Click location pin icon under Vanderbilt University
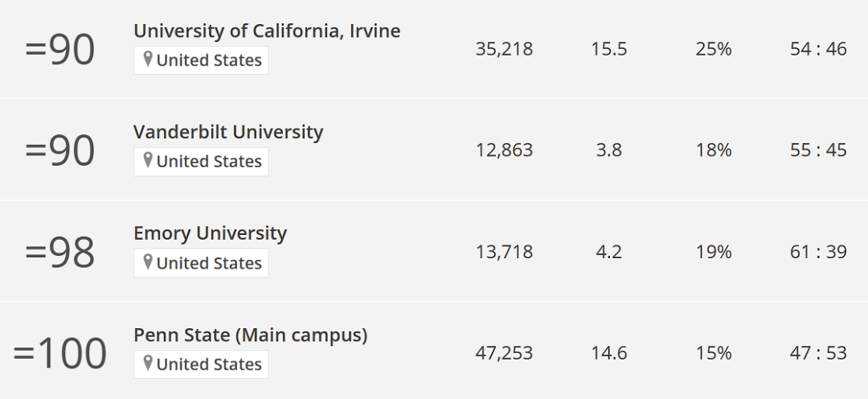This screenshot has width=868, height=399. tap(147, 161)
